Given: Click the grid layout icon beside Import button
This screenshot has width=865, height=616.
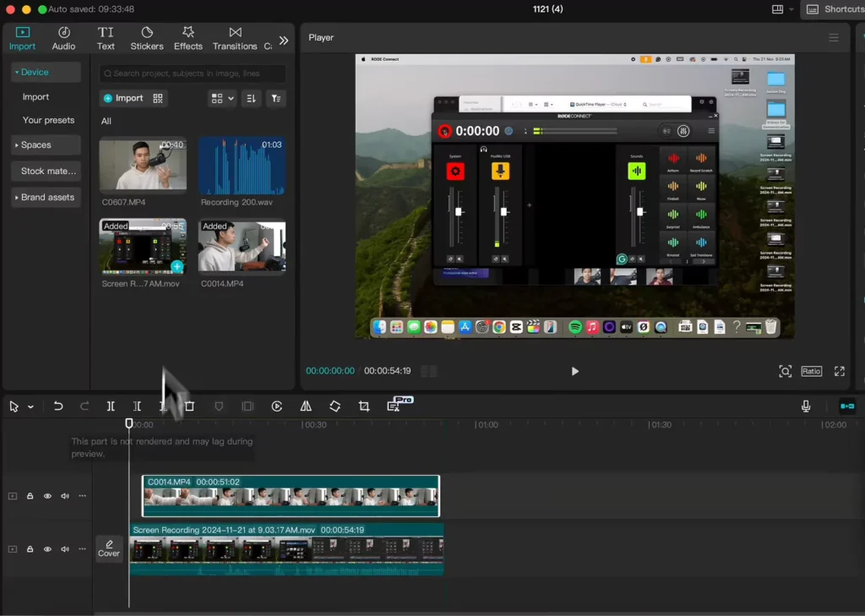Looking at the screenshot, I should [158, 98].
